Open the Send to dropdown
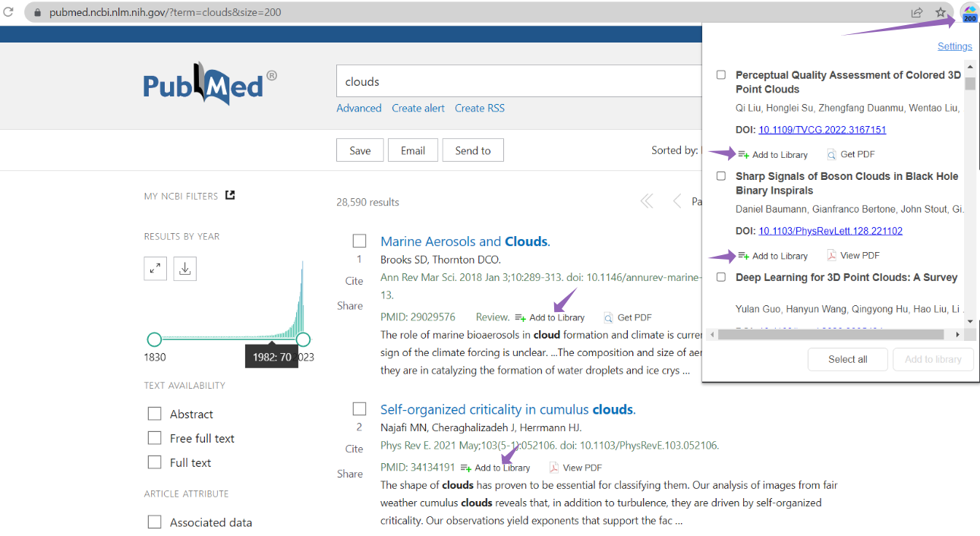Screen dimensions: 980x536 (x=472, y=150)
